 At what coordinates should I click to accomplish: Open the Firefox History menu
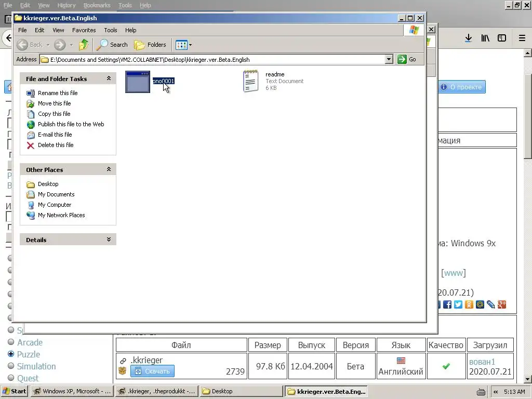coord(66,5)
